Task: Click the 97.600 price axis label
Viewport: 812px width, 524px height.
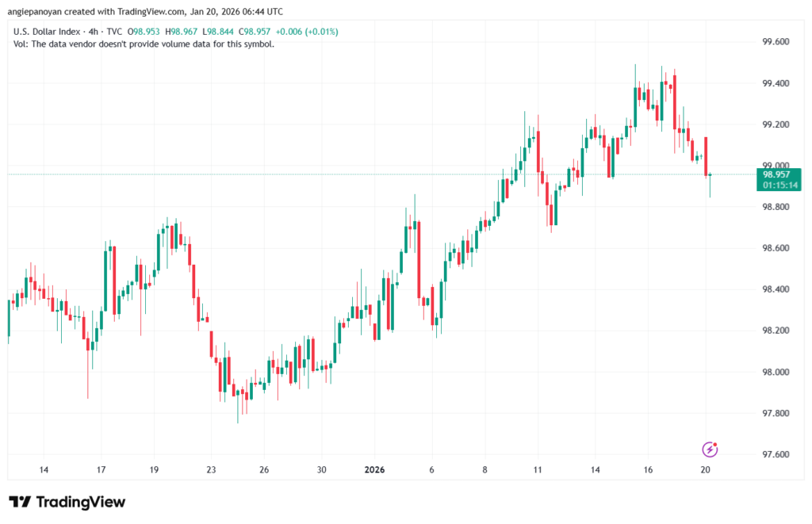Action: click(x=777, y=455)
